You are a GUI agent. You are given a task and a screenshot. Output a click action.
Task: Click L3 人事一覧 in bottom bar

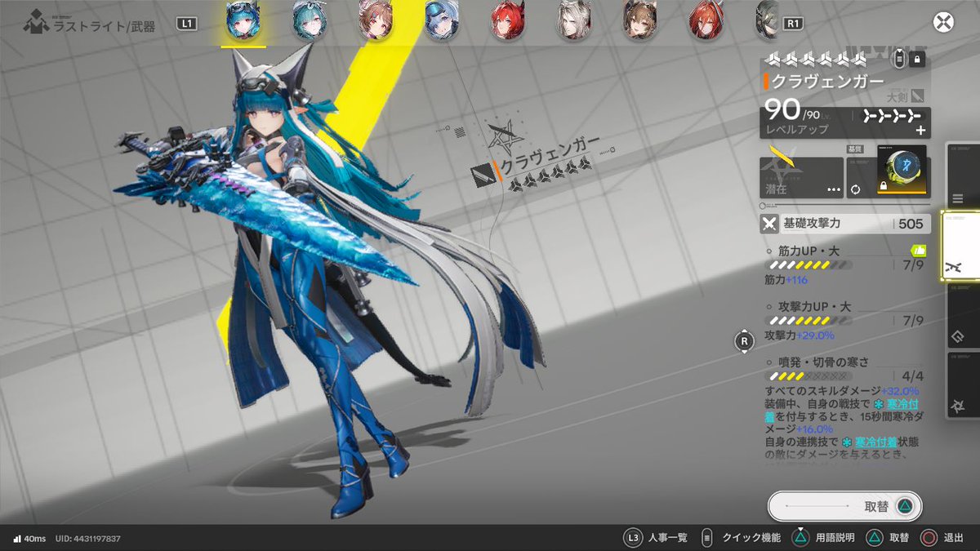coord(656,538)
